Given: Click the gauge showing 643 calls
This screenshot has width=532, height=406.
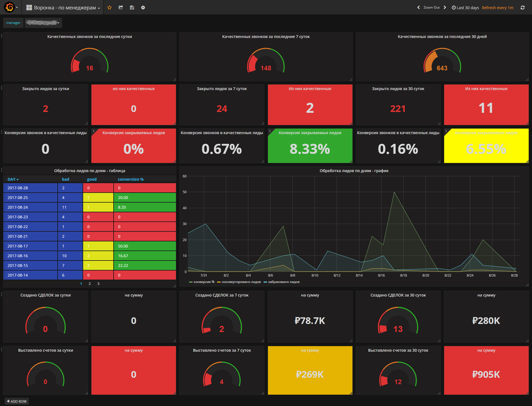Looking at the screenshot, I should (x=442, y=61).
